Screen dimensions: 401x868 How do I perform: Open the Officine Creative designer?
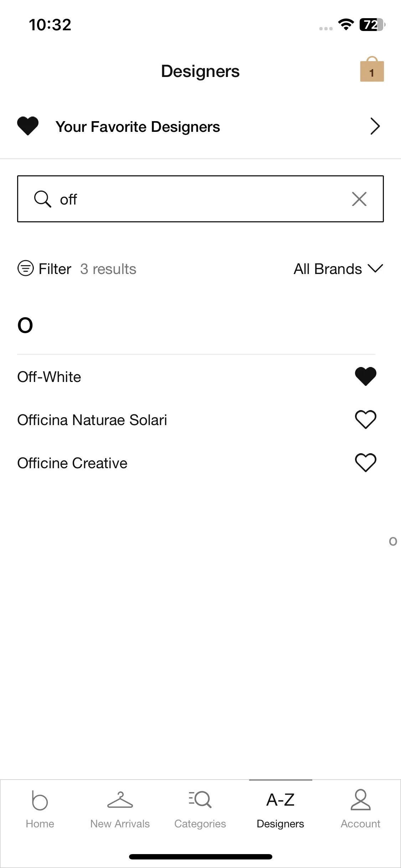[72, 463]
